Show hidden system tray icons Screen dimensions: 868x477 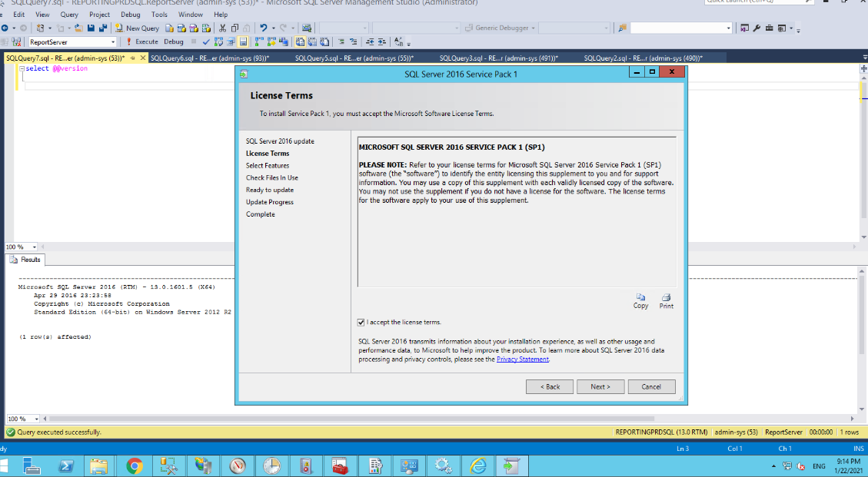point(773,466)
